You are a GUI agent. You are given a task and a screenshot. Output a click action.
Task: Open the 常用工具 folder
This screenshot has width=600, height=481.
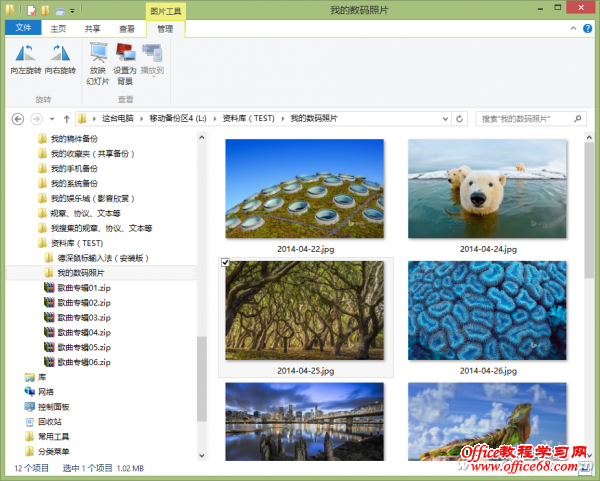(47, 437)
